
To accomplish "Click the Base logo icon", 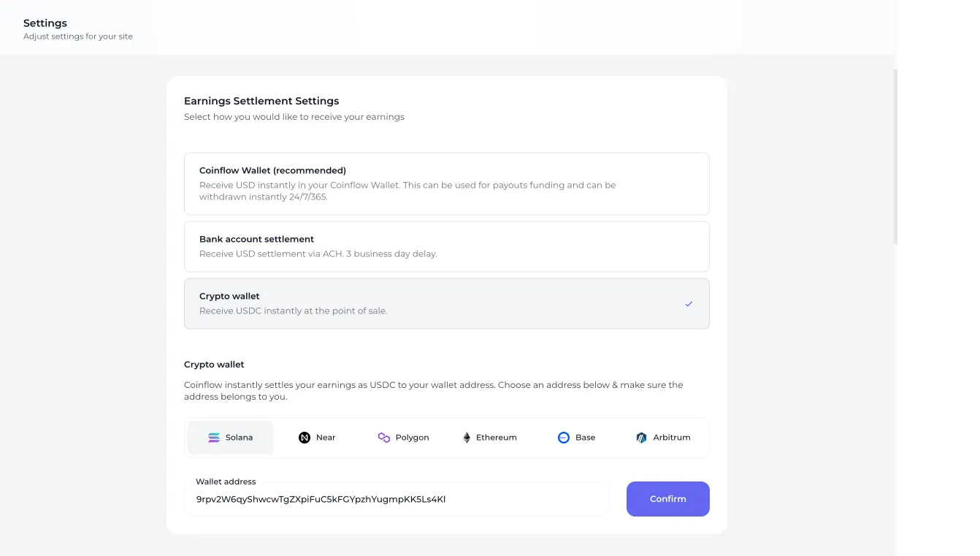I will pos(564,438).
